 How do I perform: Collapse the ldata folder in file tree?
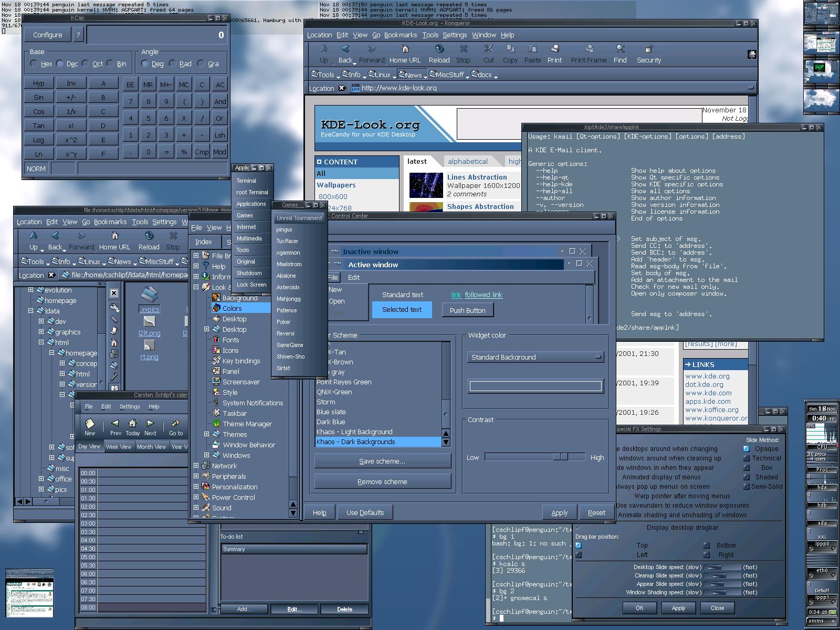(30, 311)
